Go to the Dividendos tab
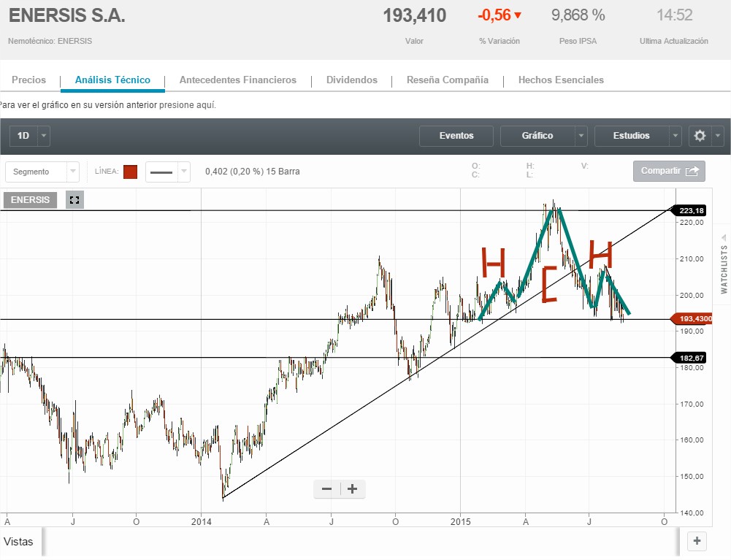This screenshot has width=731, height=560. 352,80
